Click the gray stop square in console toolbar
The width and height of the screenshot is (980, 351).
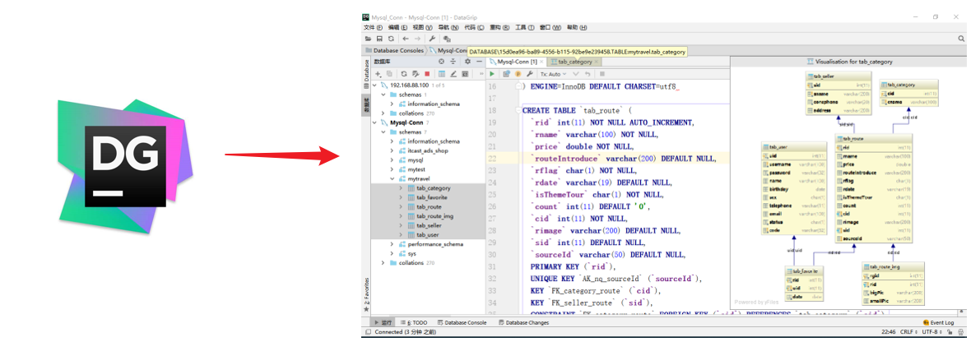tap(602, 74)
